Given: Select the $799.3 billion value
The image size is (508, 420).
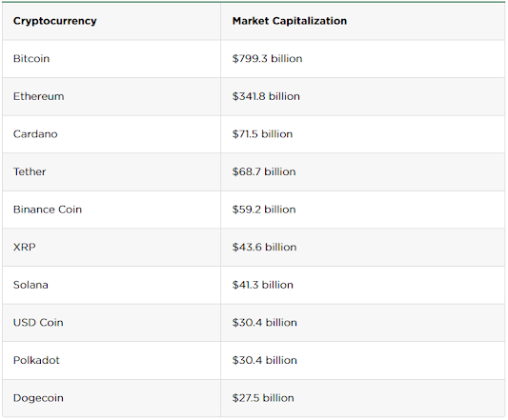Looking at the screenshot, I should pos(267,59).
